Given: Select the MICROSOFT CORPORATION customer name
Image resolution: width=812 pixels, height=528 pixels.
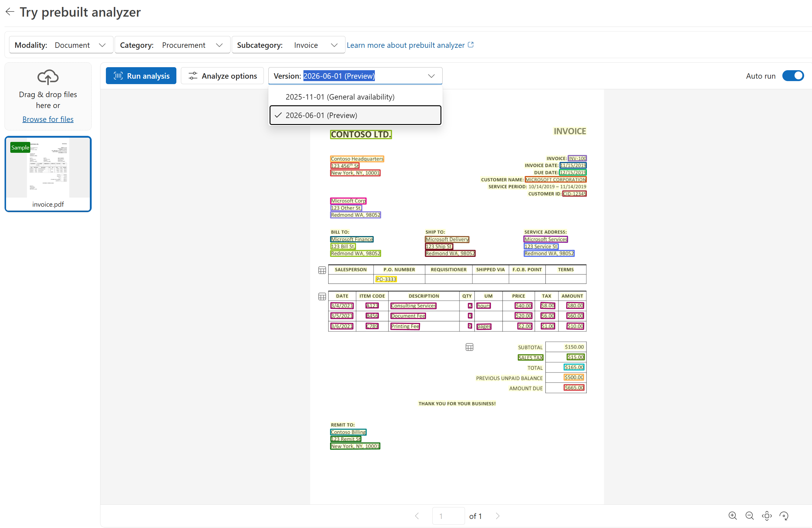Looking at the screenshot, I should [x=556, y=179].
